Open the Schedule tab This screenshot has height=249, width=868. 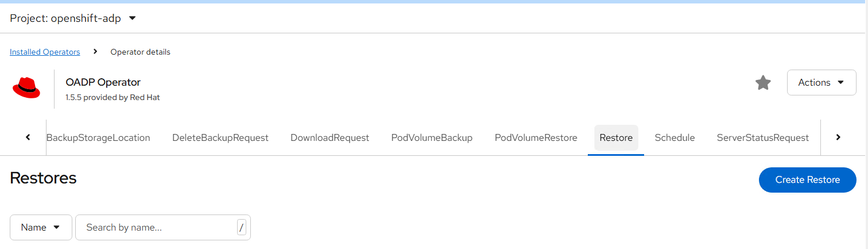click(x=675, y=138)
